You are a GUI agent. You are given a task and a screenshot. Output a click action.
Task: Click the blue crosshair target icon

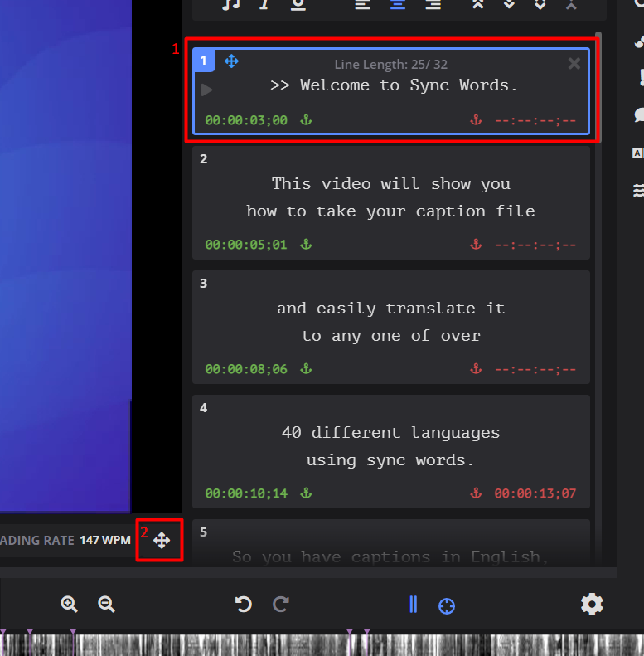[x=447, y=605]
